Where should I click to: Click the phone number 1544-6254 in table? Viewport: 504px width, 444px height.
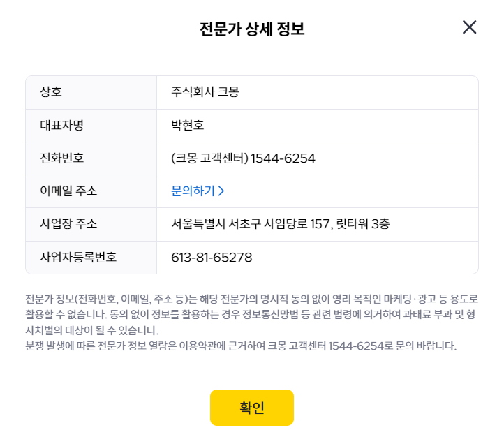283,158
